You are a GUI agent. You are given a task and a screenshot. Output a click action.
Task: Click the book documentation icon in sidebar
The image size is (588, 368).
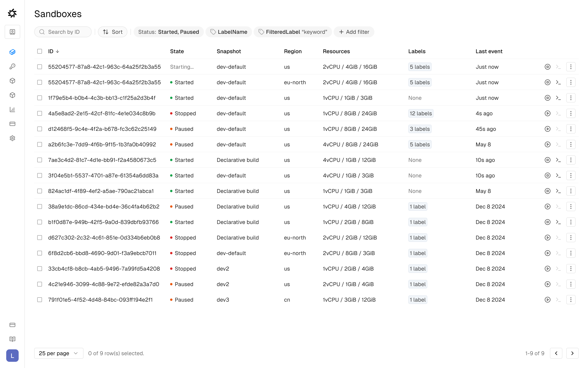(x=12, y=339)
